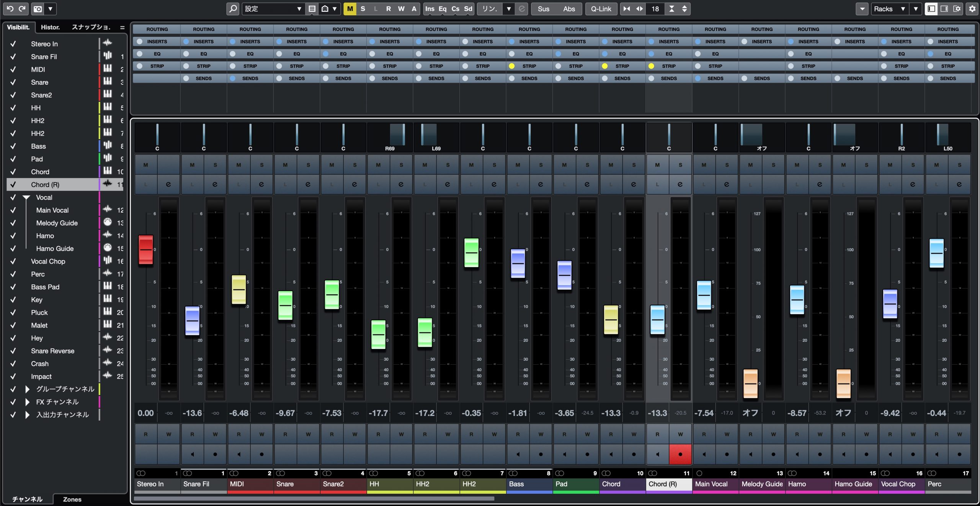The width and height of the screenshot is (980, 506).
Task: Click the increase channel width icon
Action: pyautogui.click(x=640, y=8)
